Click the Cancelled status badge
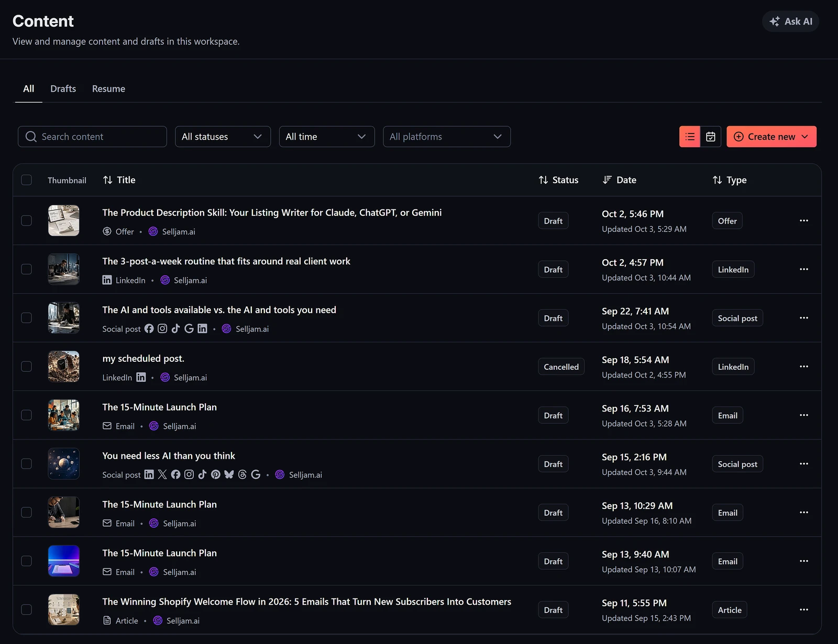Viewport: 838px width, 644px height. pos(561,367)
